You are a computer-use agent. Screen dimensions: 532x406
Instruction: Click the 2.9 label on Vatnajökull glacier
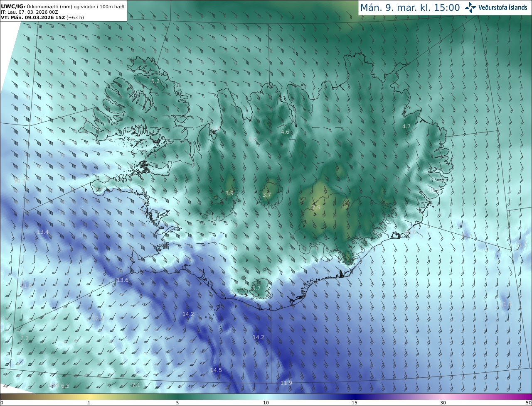[316, 207]
